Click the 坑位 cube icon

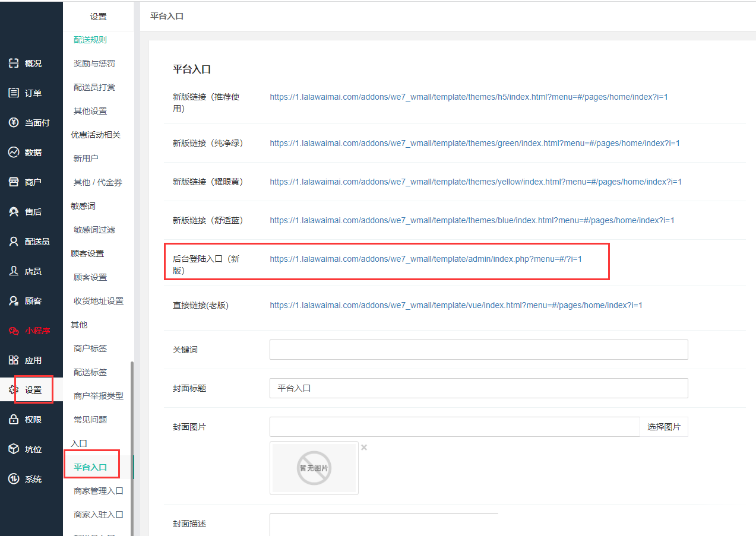14,449
